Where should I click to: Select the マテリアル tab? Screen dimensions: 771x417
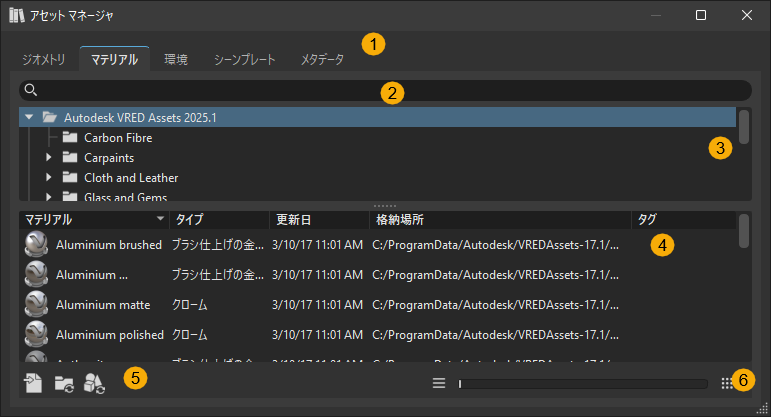click(115, 60)
